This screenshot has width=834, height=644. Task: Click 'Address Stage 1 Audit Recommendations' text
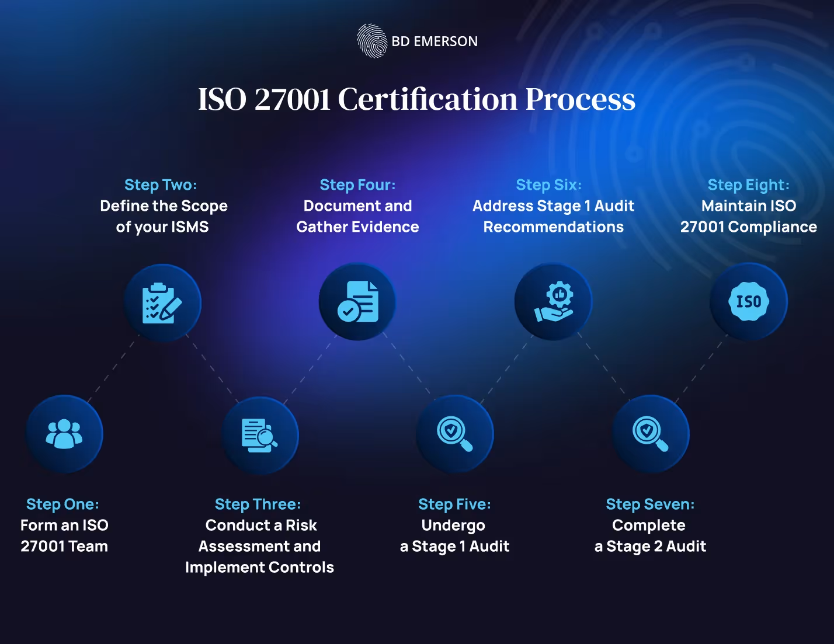tap(553, 216)
